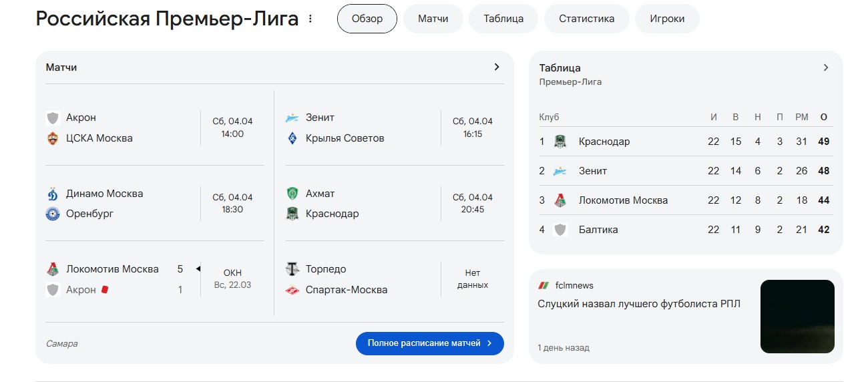The height and width of the screenshot is (382, 868).
Task: Open the news headline about Слуцкий
Action: tap(639, 304)
